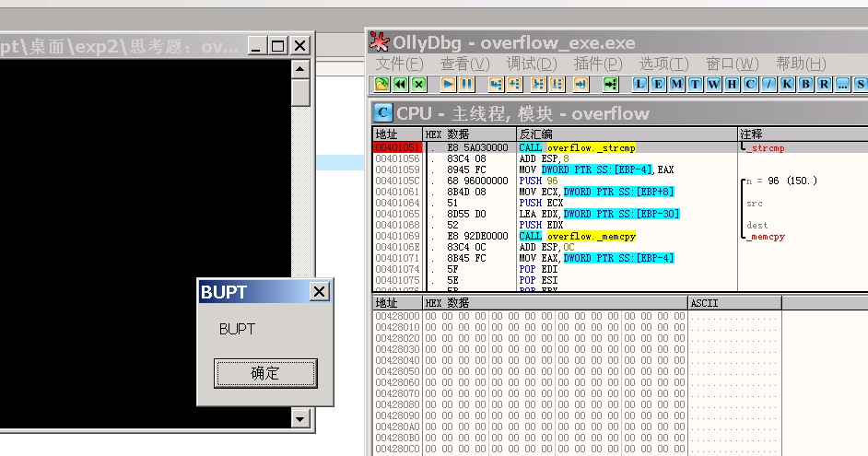Click the 确定 button in BUPT dialog

point(265,373)
